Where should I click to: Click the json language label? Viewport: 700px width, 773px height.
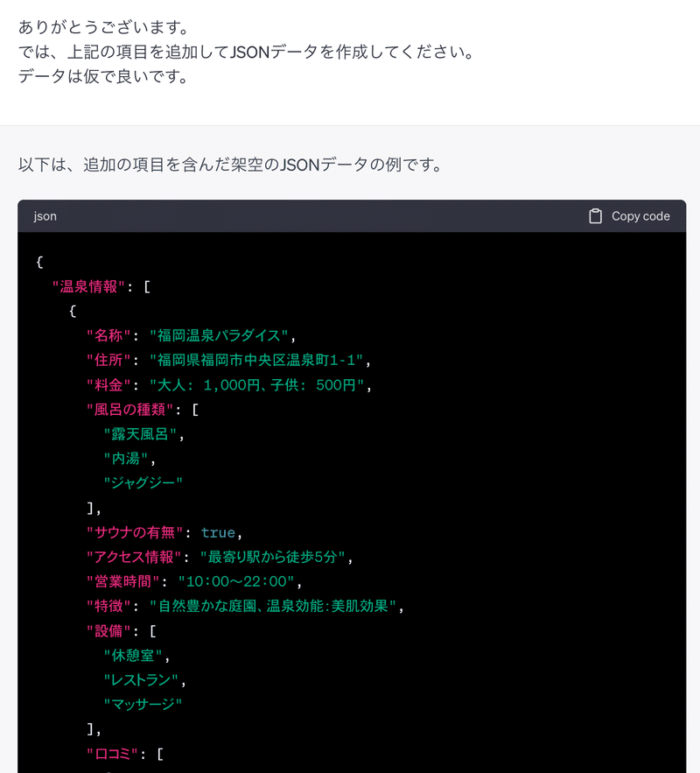click(45, 216)
